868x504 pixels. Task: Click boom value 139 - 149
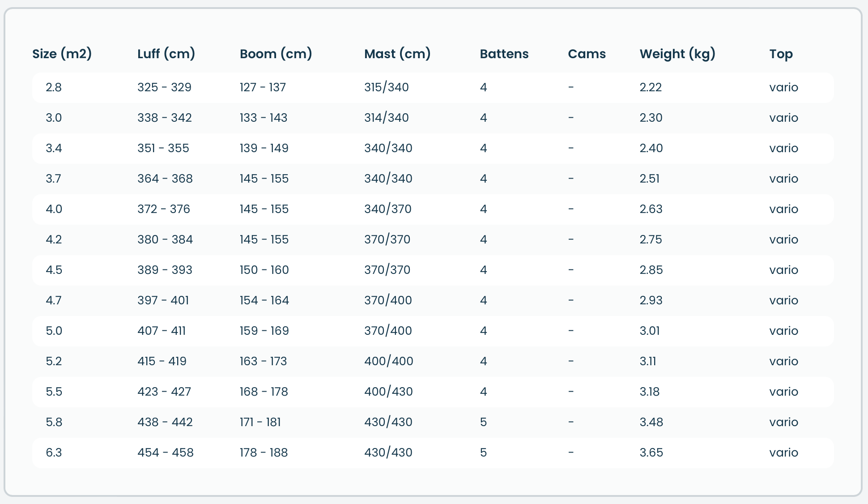pos(264,148)
